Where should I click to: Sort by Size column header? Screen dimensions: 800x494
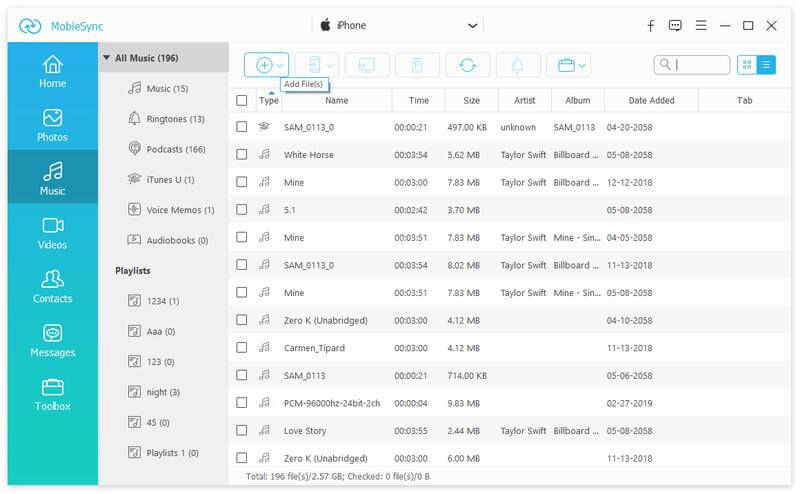click(x=471, y=101)
